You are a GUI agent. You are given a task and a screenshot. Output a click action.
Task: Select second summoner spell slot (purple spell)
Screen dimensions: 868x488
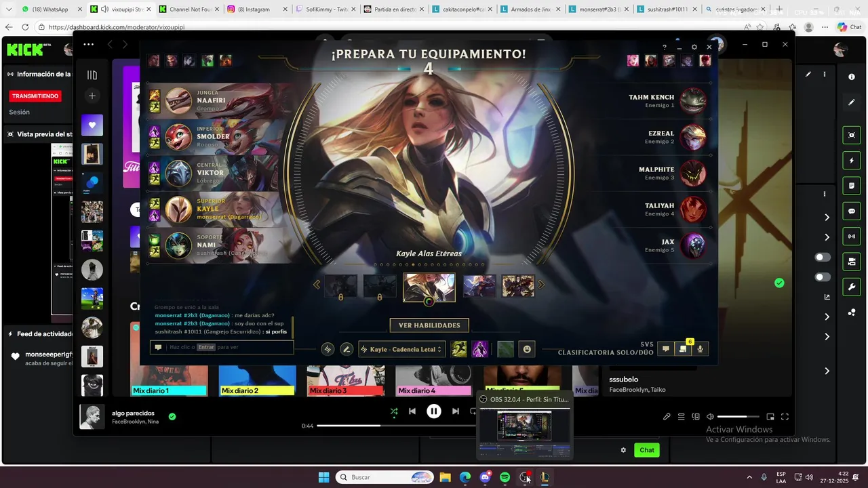point(480,349)
